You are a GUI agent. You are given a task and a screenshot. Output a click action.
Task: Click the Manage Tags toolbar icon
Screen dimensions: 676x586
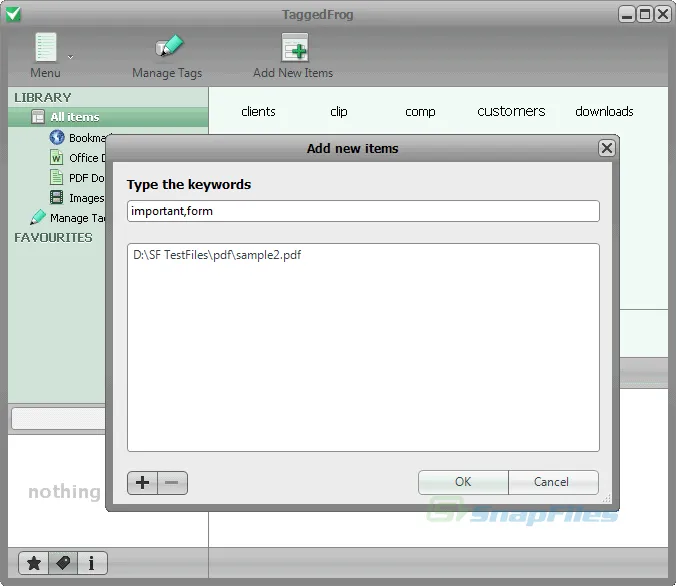[169, 47]
